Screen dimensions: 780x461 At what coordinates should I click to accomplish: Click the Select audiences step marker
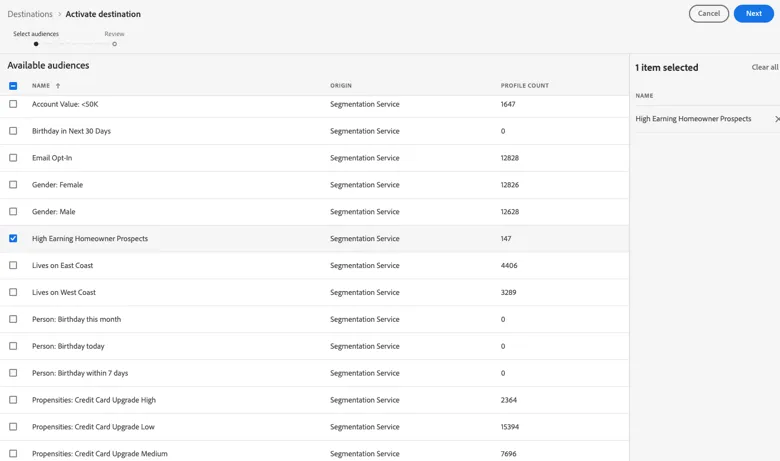[x=36, y=44]
